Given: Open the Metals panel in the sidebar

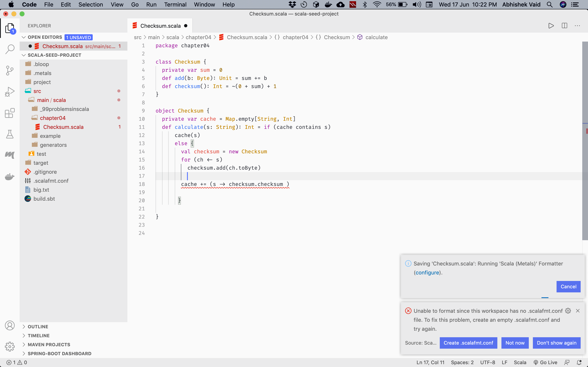Looking at the screenshot, I should tap(10, 155).
